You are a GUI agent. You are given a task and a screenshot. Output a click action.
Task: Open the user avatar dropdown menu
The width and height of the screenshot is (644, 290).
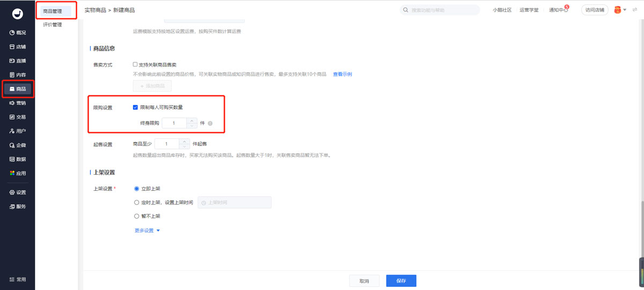[620, 10]
